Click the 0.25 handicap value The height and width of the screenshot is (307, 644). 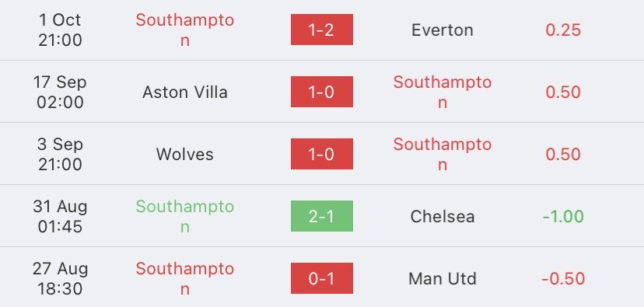point(563,30)
